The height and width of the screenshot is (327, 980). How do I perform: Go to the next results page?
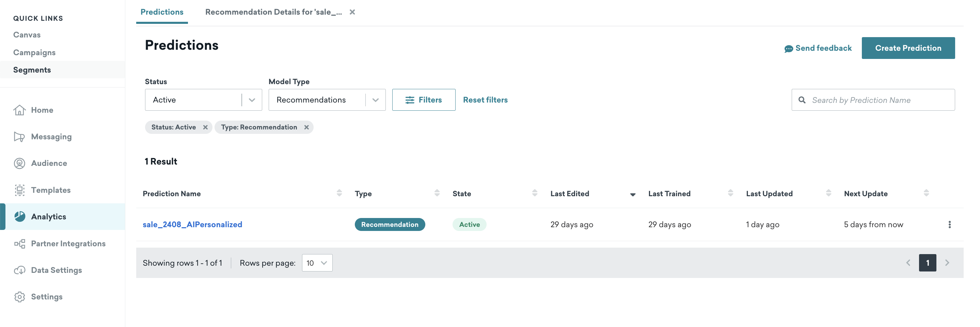[x=947, y=263]
